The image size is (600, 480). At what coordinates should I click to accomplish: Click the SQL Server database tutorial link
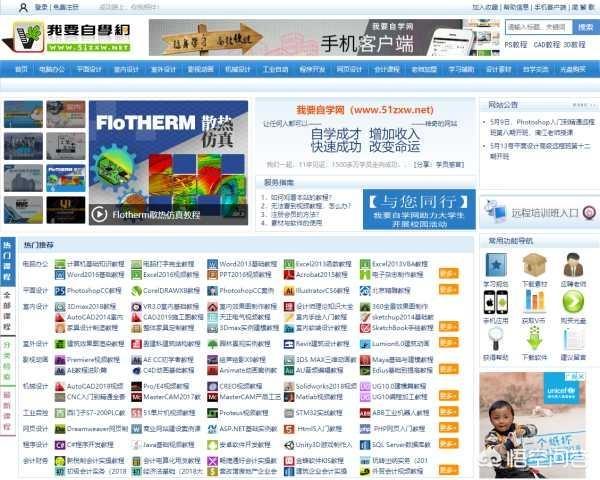tap(402, 445)
